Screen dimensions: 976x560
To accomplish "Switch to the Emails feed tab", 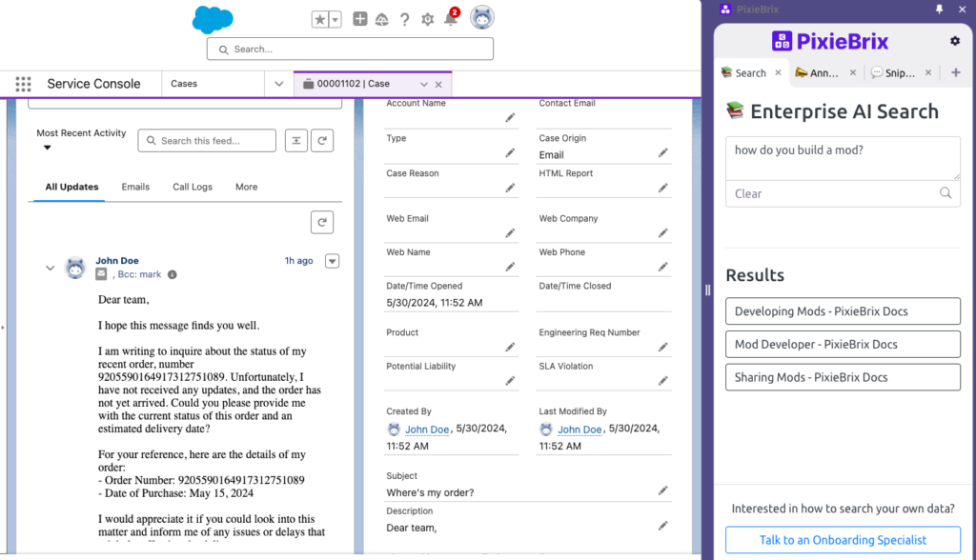I will coord(135,187).
